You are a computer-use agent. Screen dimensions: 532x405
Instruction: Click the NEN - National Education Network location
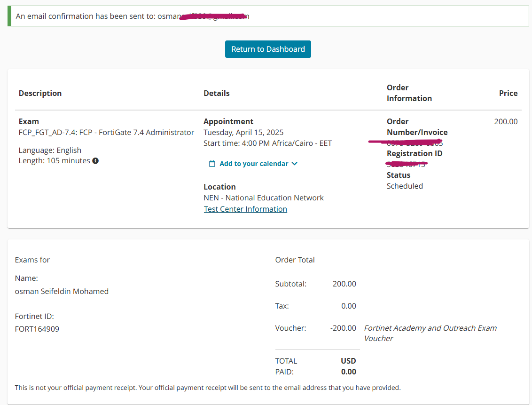point(264,198)
